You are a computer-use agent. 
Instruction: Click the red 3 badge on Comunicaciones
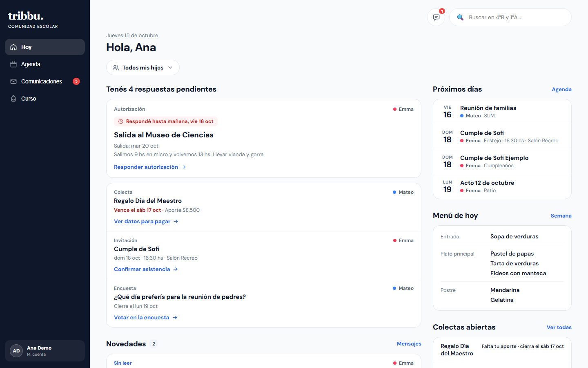pos(76,81)
